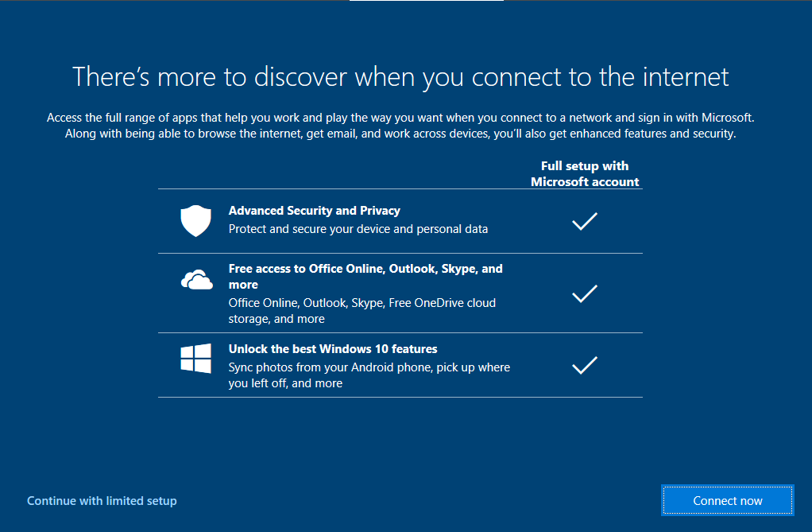Click the 'Sync photos from your Android phone' text

click(369, 367)
